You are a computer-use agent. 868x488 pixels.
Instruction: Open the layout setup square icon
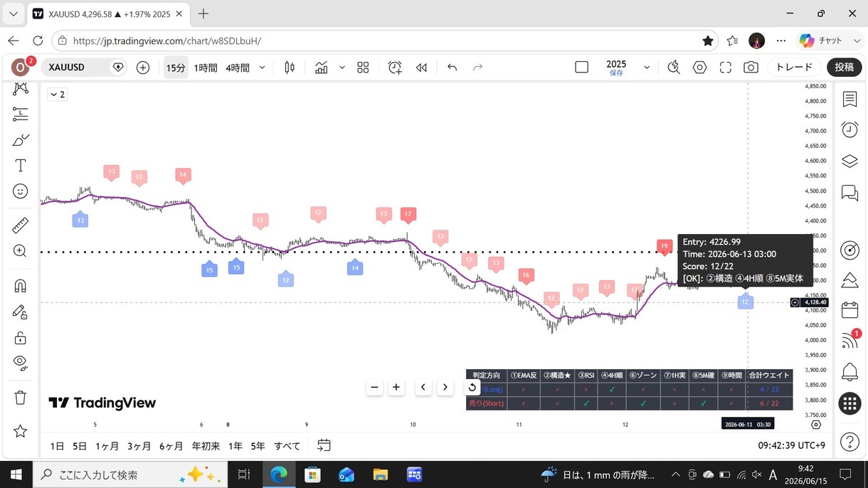581,68
